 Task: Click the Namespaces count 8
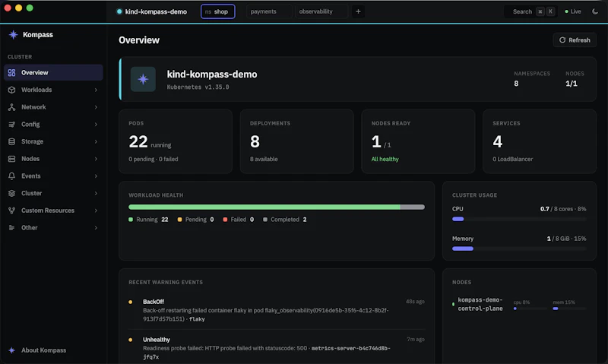[x=516, y=84]
